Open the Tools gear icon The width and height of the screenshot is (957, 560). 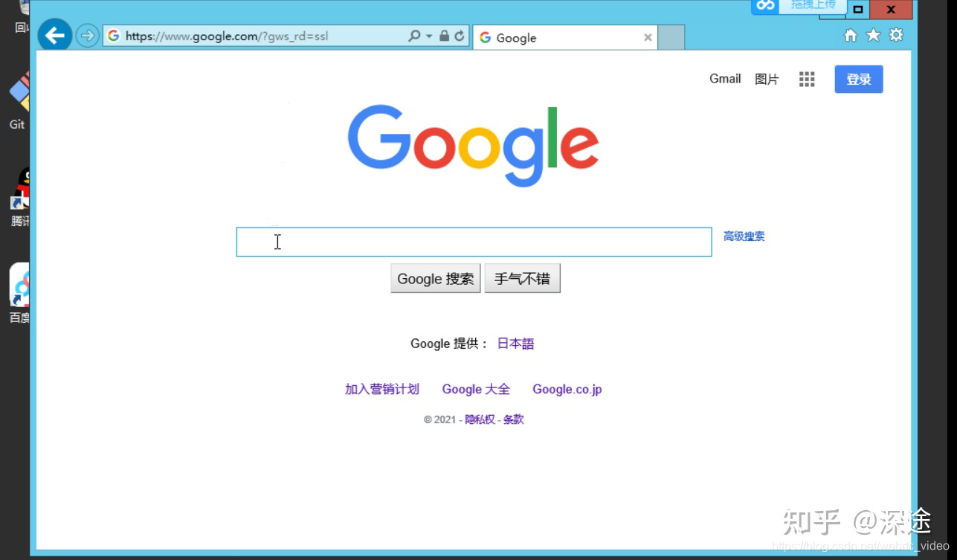click(896, 35)
